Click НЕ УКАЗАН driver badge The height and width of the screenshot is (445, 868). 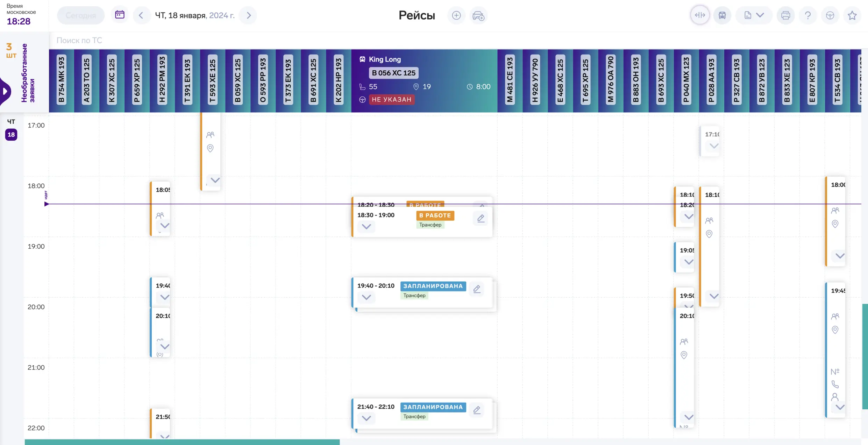tap(391, 99)
